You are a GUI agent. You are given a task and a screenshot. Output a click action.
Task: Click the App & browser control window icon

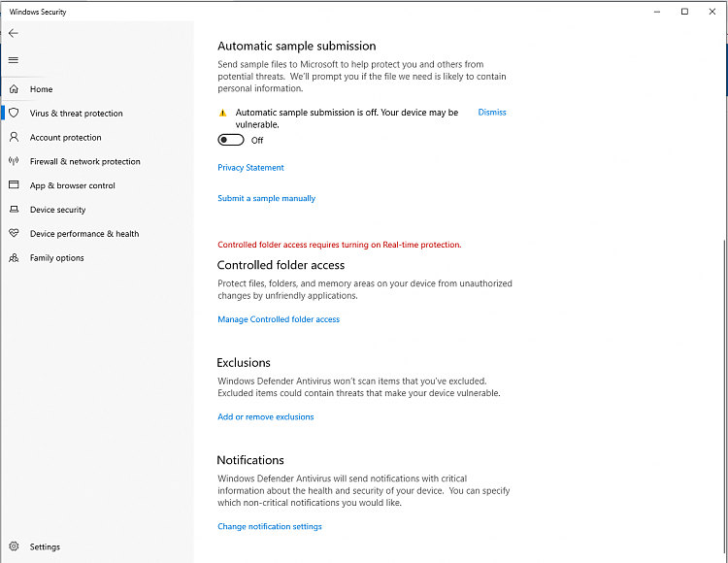14,184
